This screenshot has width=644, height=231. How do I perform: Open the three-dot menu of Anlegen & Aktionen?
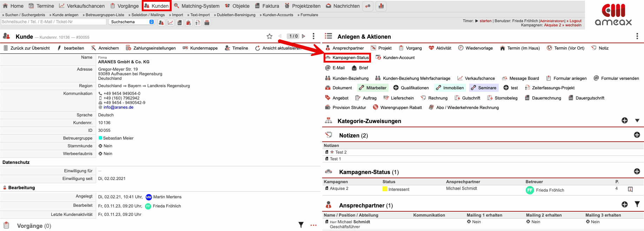coord(637,36)
